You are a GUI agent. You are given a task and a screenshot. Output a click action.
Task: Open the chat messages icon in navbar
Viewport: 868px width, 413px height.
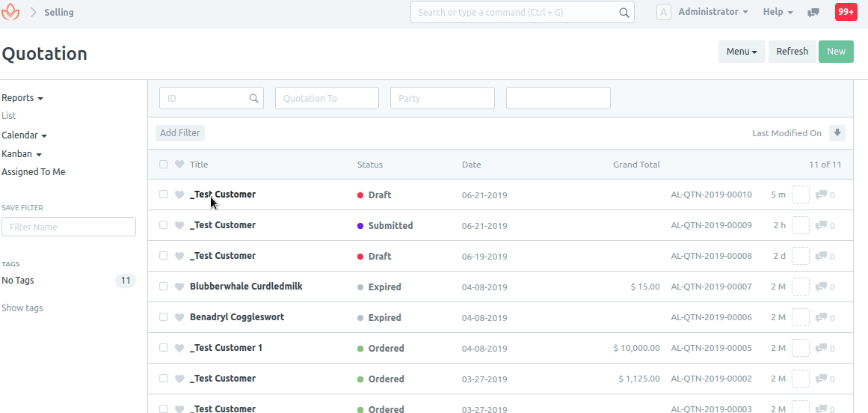pyautogui.click(x=813, y=12)
